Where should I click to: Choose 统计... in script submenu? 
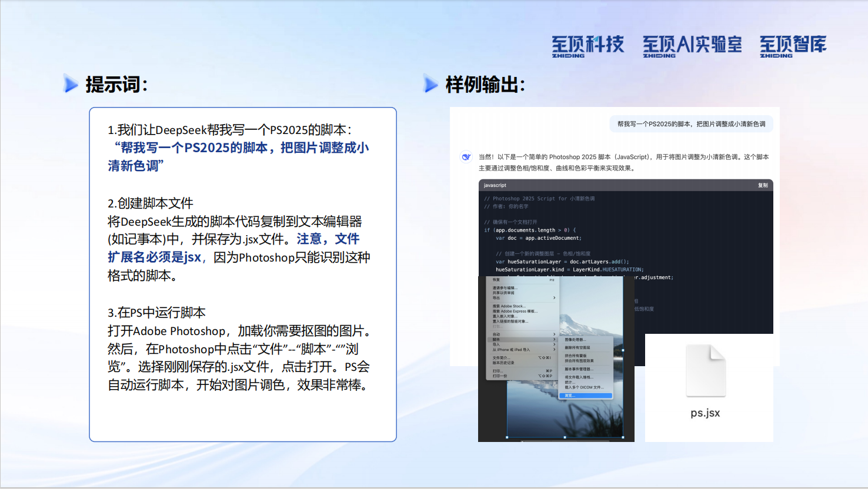(570, 383)
